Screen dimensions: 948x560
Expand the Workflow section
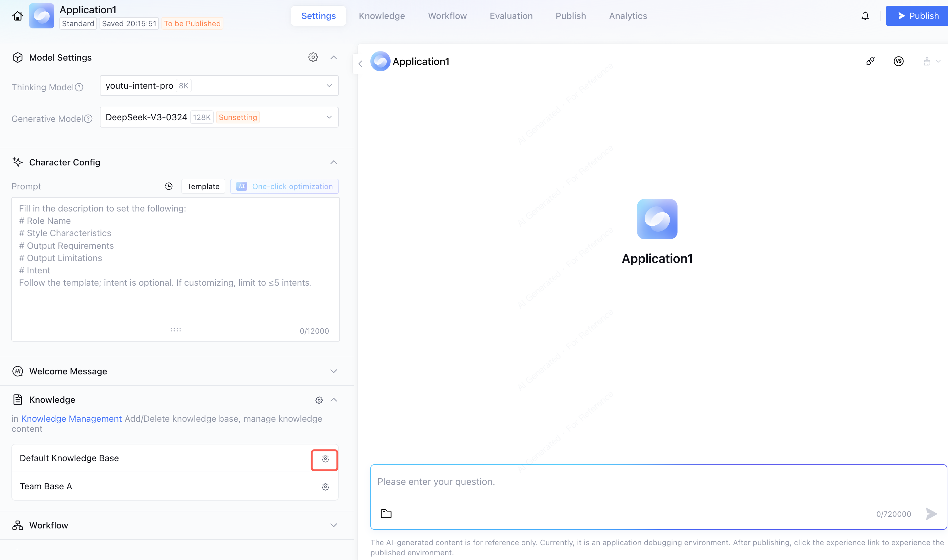coord(333,525)
